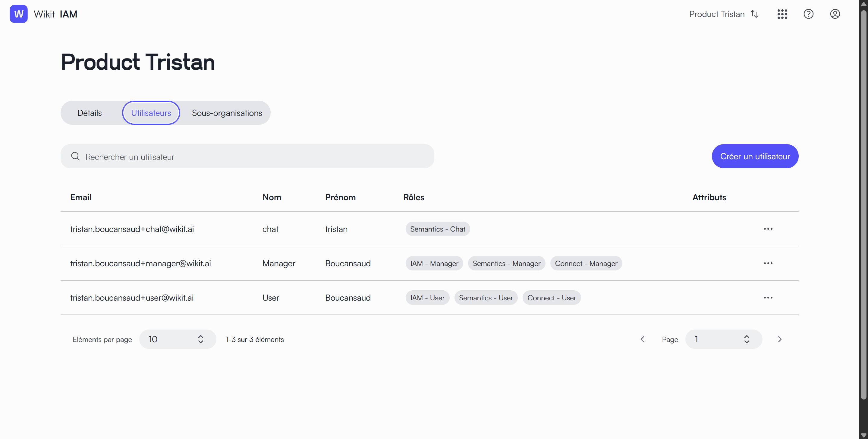868x439 pixels.
Task: Open the Page number selector
Action: click(x=723, y=339)
